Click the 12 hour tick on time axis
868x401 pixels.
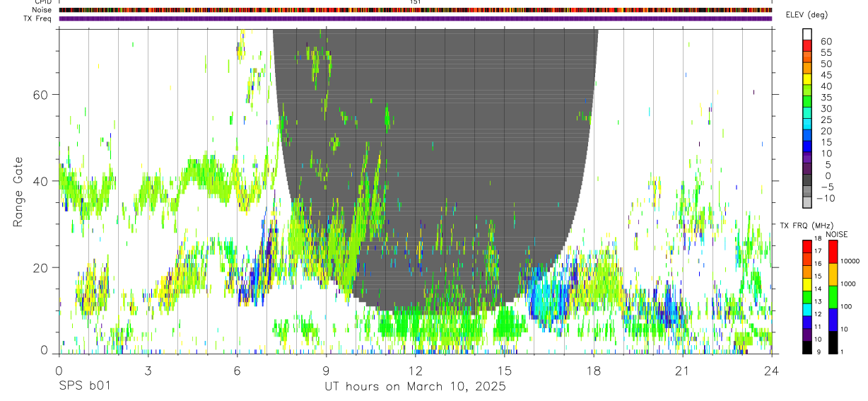[x=416, y=370]
